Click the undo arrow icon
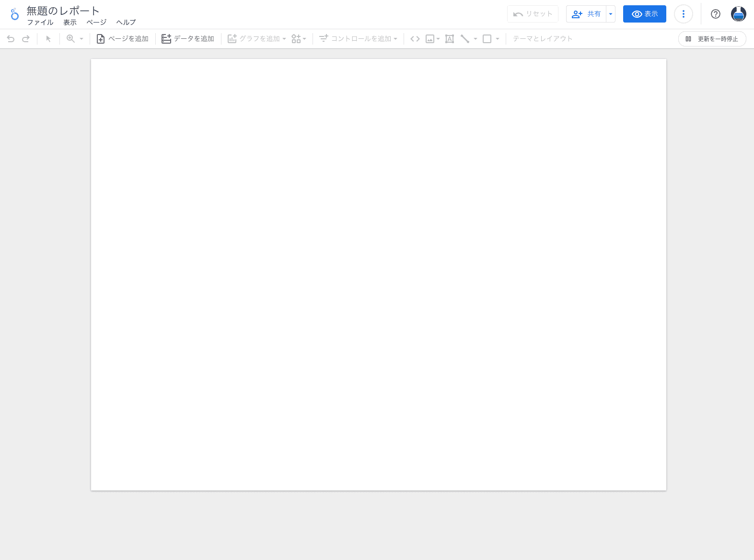754x560 pixels. [x=11, y=39]
